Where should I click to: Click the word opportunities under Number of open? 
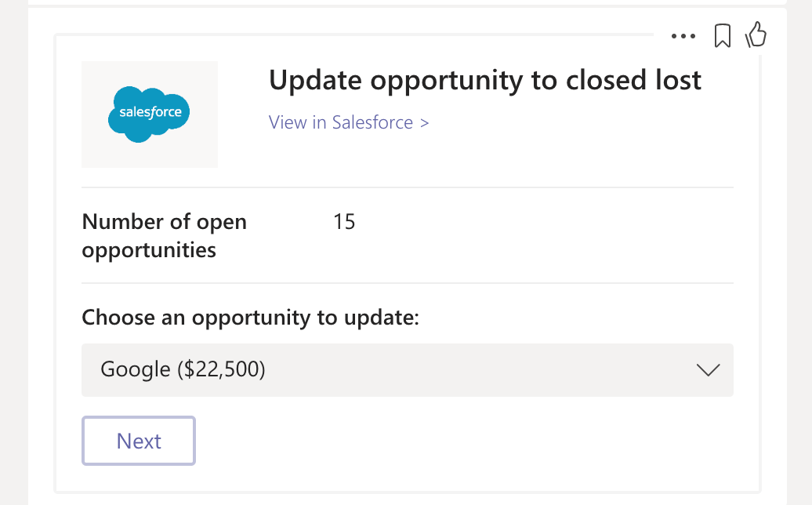[x=149, y=251]
